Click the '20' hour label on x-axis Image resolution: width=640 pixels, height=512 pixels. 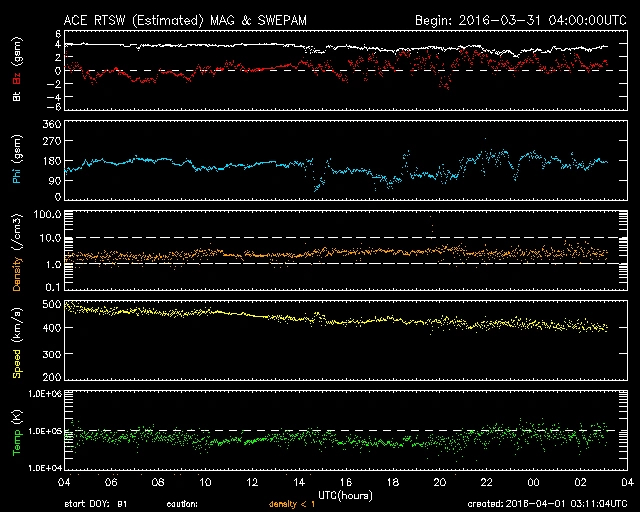click(440, 483)
